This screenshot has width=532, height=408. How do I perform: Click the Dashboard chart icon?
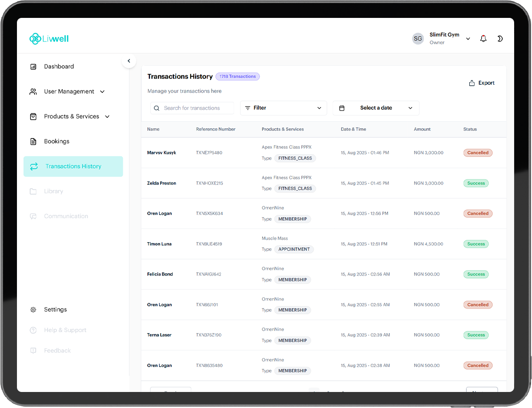click(x=33, y=67)
